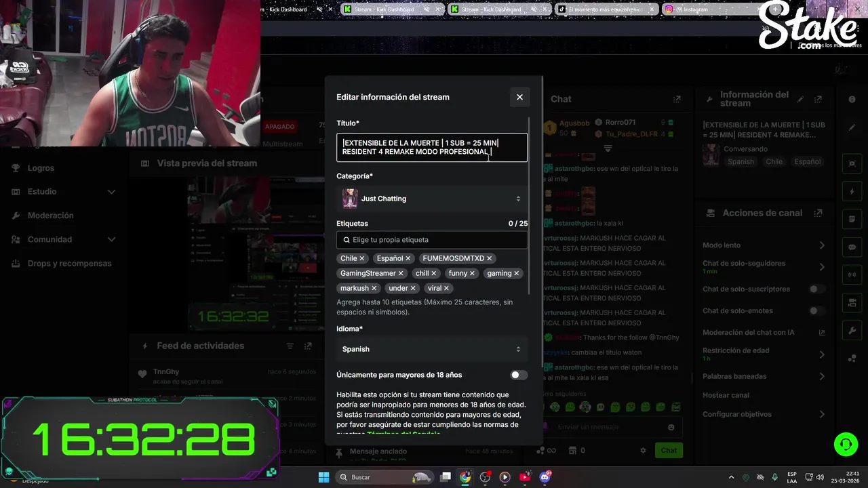Open the Windows Start menu

coord(323,477)
